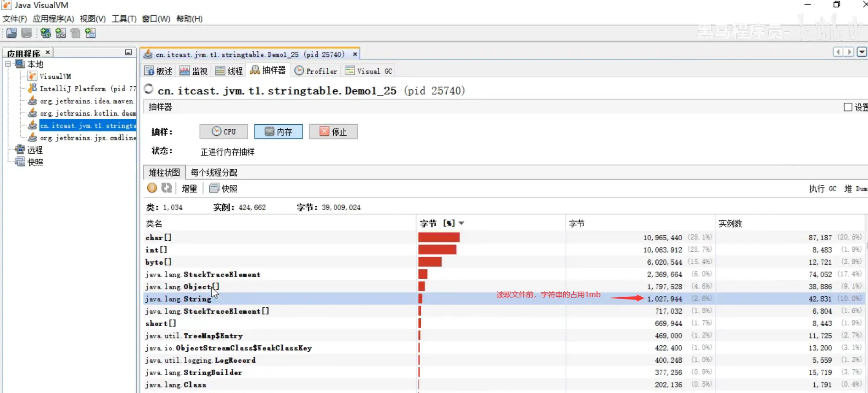
Task: Open the Help menu
Action: point(190,19)
